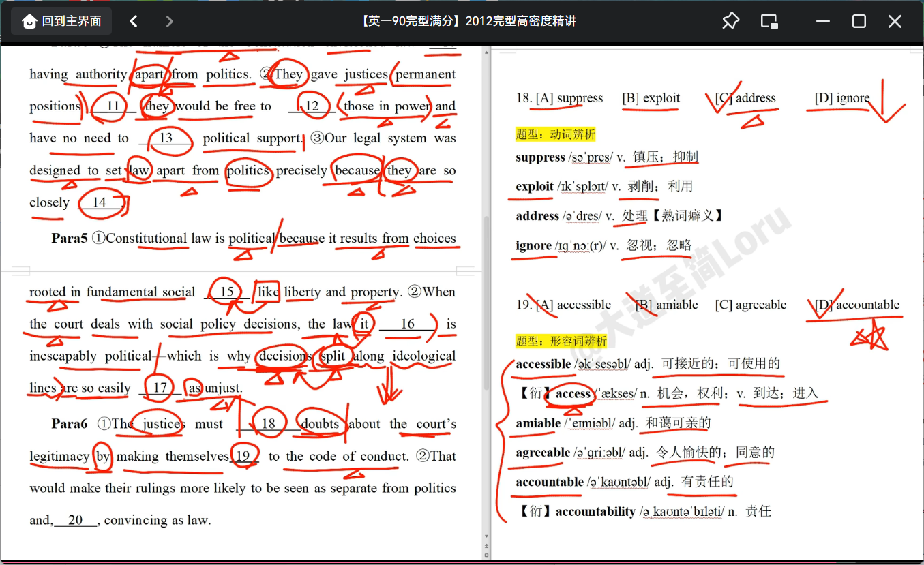Viewport: 924px width, 565px height.
Task: Pin the window always on top
Action: pos(730,21)
